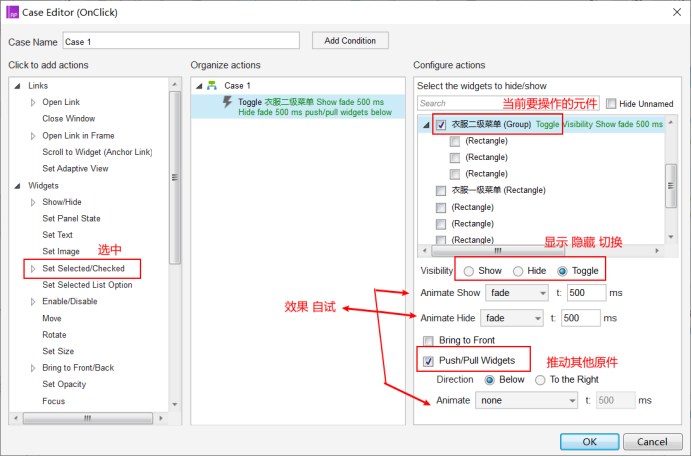Enable the Bring to Front checkbox
This screenshot has height=457, width=692.
pos(428,341)
